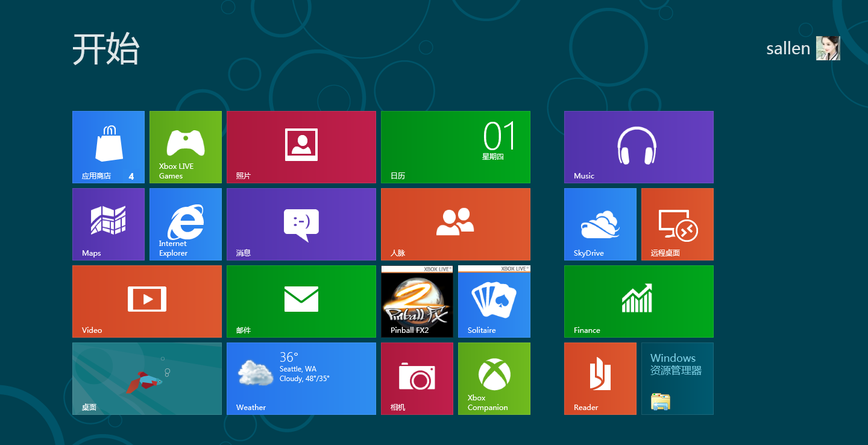Screen dimensions: 868x445
Task: Open the 人脉 People tile
Action: point(456,224)
